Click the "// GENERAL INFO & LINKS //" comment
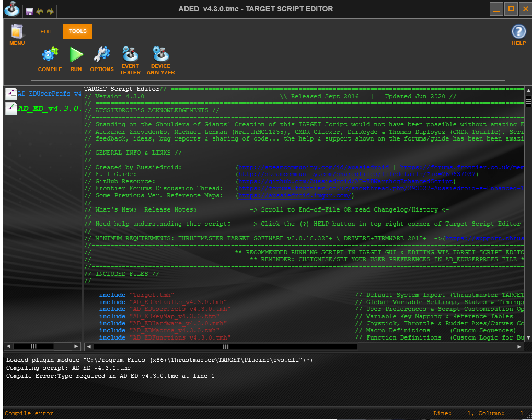Screen dimensions: 532x420 pyautogui.click(x=133, y=153)
